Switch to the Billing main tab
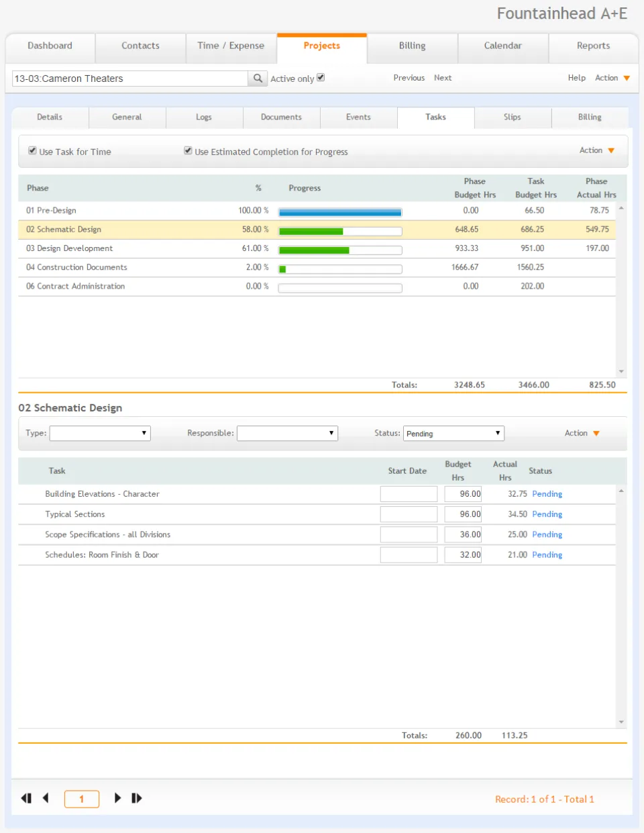This screenshot has width=644, height=833. pyautogui.click(x=413, y=46)
